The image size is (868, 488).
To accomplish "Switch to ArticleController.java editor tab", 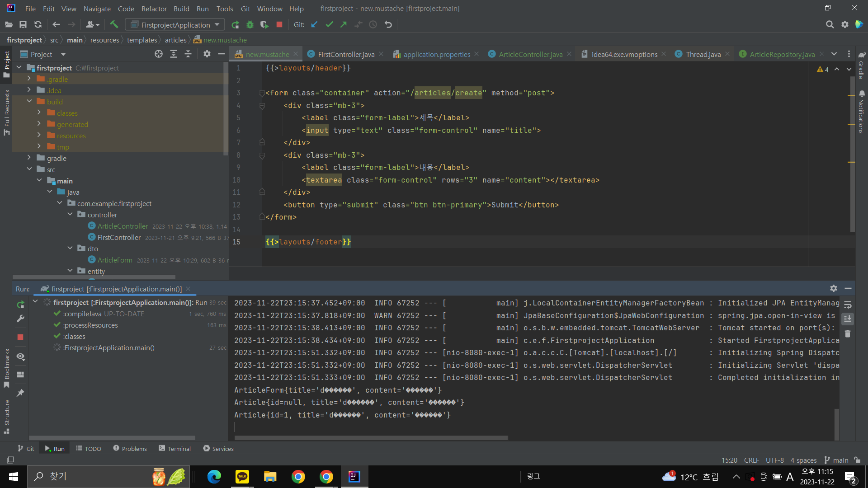I will pos(530,54).
